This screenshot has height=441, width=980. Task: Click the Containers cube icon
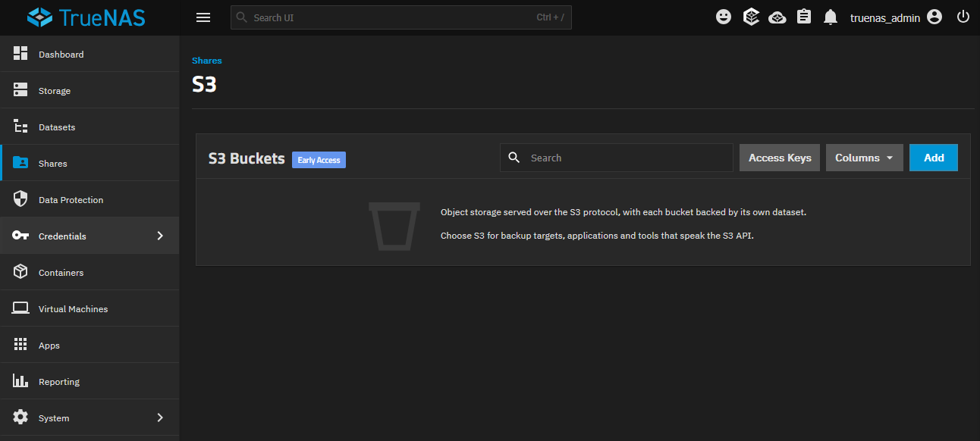pyautogui.click(x=20, y=272)
